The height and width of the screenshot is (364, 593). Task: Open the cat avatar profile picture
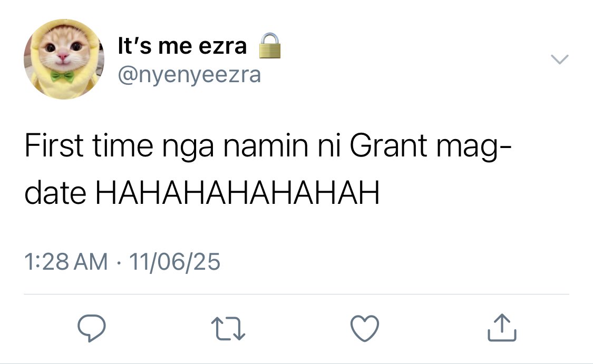pos(64,59)
